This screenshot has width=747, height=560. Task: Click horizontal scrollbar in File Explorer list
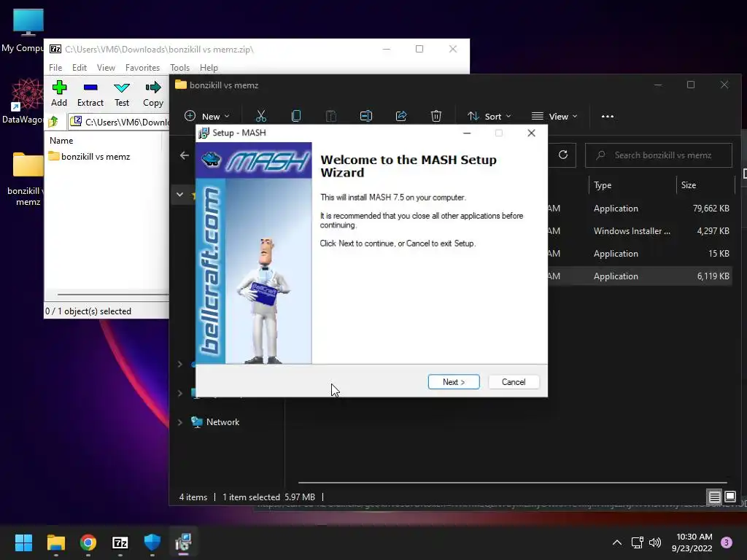[x=512, y=483]
